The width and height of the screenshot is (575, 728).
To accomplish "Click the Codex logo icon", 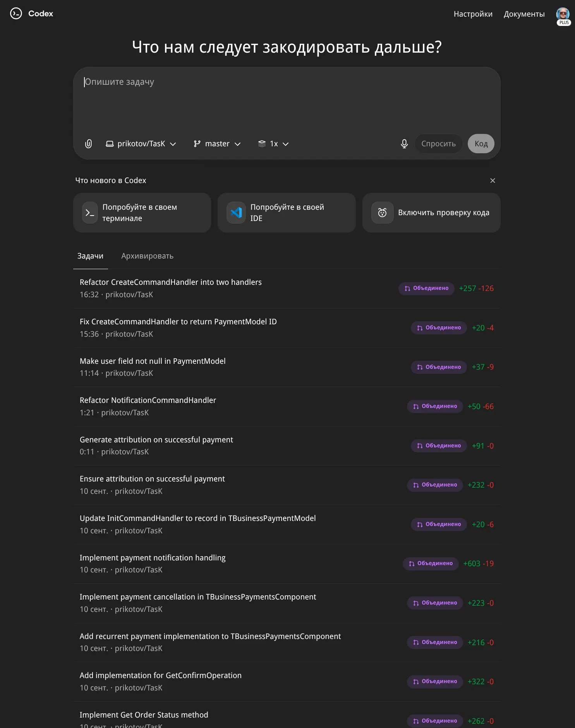I will (x=16, y=14).
